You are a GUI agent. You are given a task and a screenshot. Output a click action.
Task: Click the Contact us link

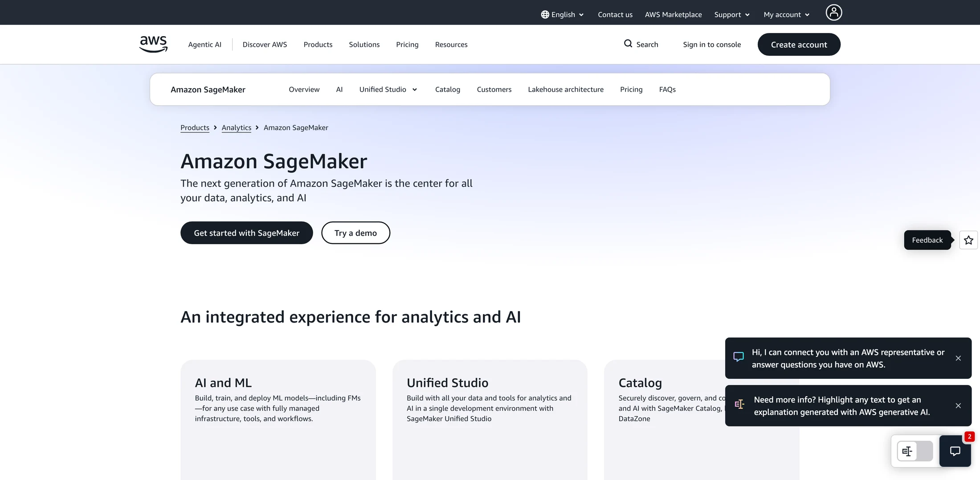(615, 15)
